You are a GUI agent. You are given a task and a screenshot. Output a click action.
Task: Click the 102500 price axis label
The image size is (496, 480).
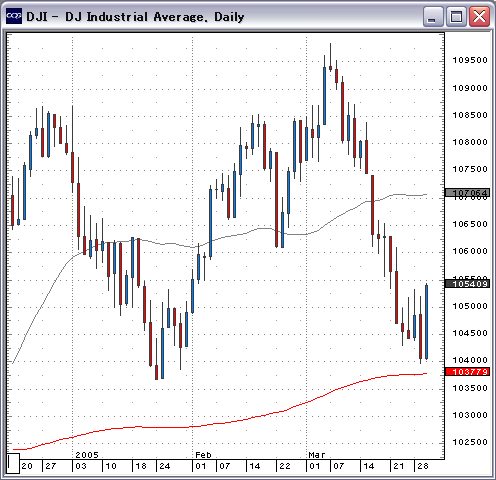(470, 442)
